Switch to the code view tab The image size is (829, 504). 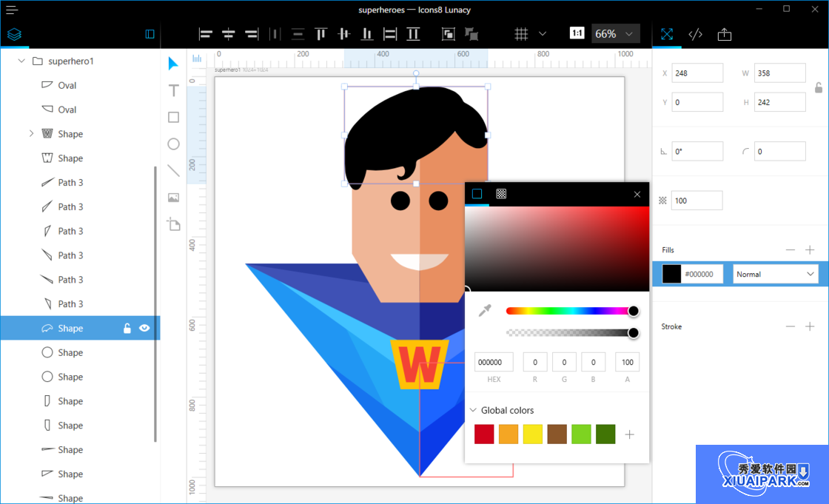[695, 34]
